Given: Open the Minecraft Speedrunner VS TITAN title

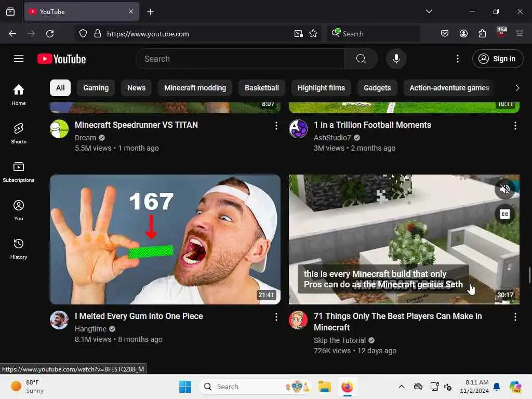Looking at the screenshot, I should 137,125.
